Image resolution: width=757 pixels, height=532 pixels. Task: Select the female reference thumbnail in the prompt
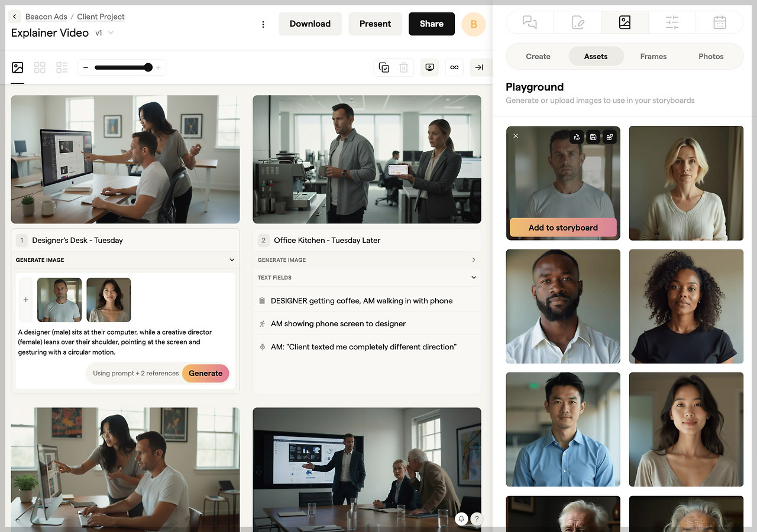point(109,300)
